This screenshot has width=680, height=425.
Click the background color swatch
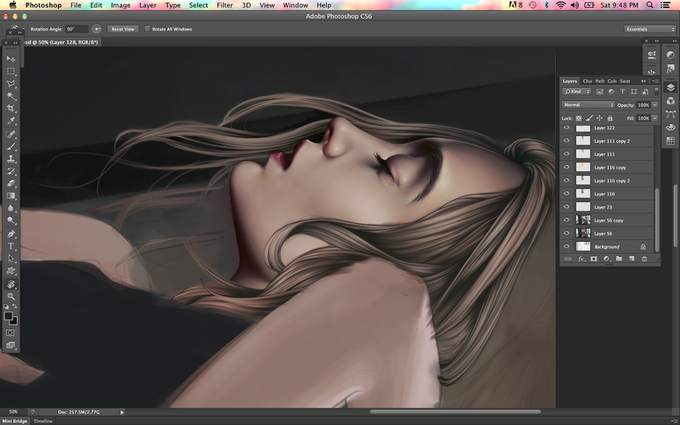(14, 321)
